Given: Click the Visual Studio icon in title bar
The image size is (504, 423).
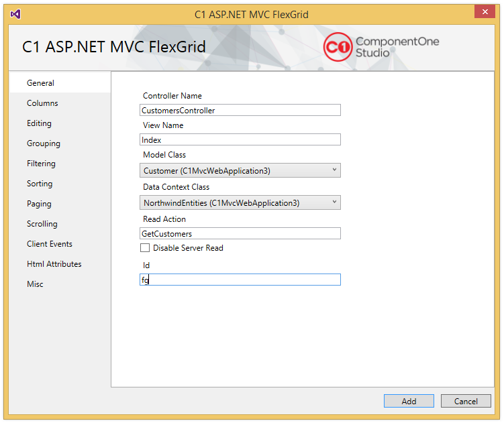Looking at the screenshot, I should coord(15,14).
